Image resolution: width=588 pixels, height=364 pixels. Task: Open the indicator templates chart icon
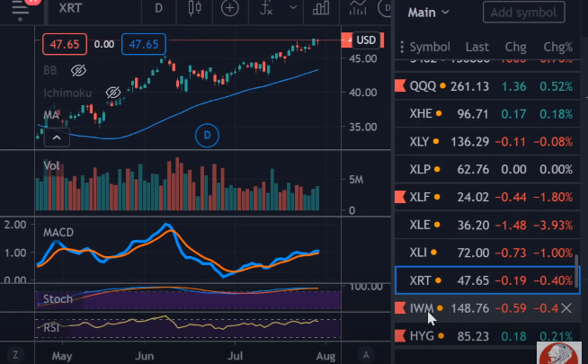coord(358,8)
